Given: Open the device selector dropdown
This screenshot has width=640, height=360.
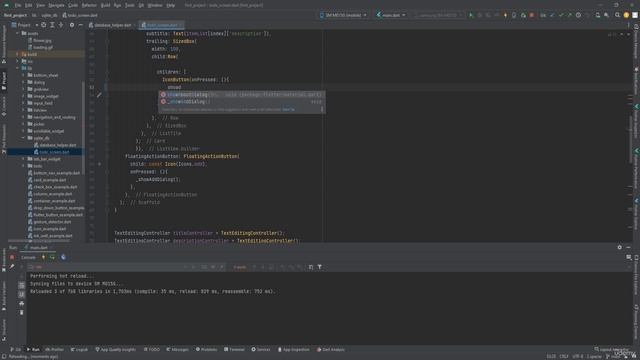Looking at the screenshot, I should [343, 15].
